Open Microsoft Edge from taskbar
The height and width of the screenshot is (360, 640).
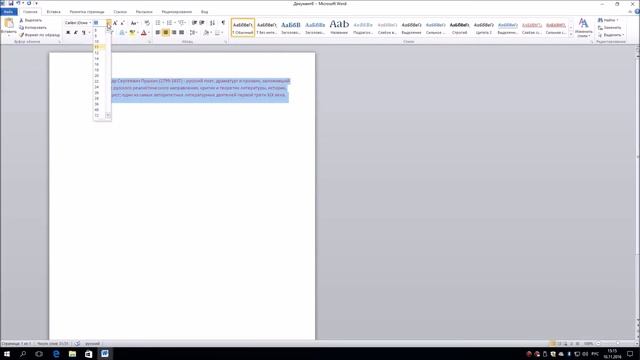pos(56,353)
